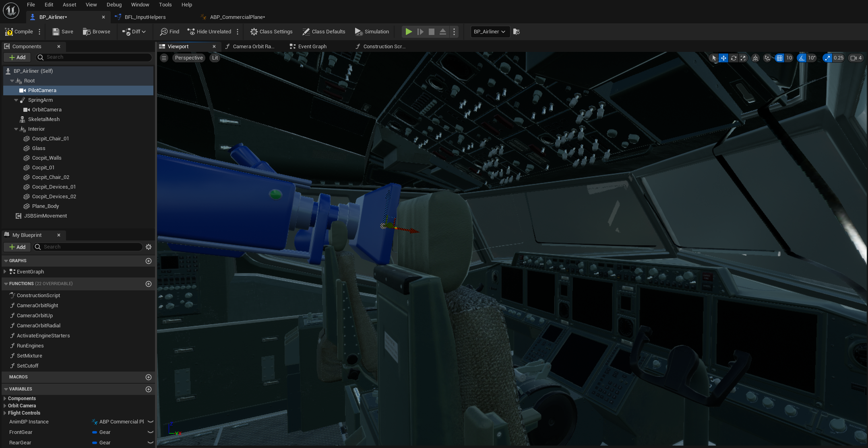Screen dimensions: 868x448
Task: Click Add in Components panel
Action: coord(17,58)
